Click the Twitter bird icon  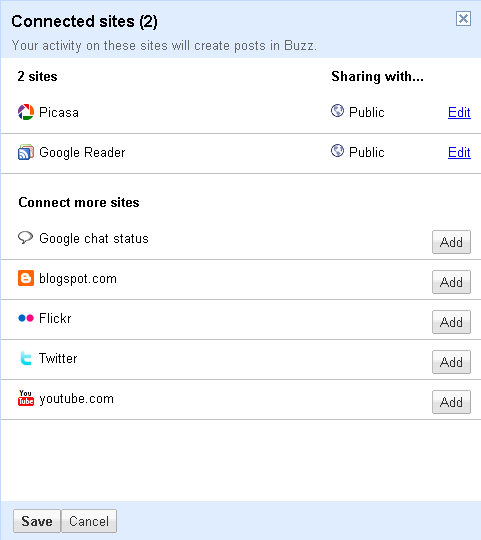coord(26,358)
